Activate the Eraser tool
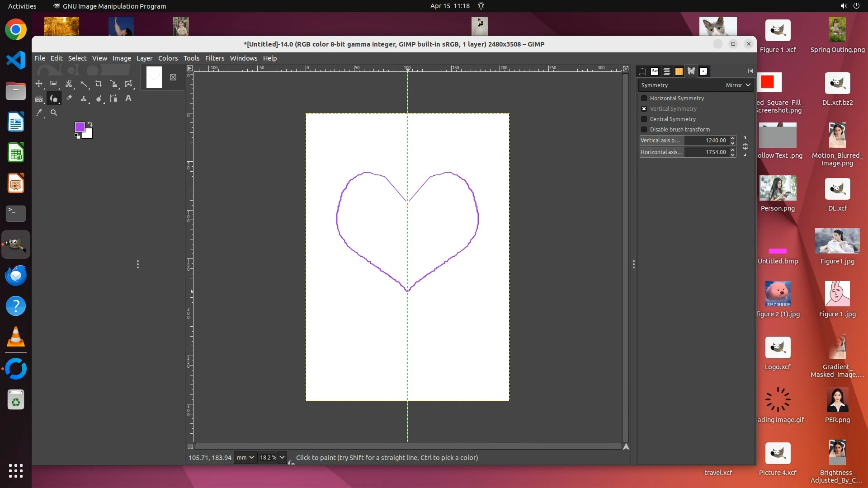Screen dimensions: 868x488 (69, 99)
